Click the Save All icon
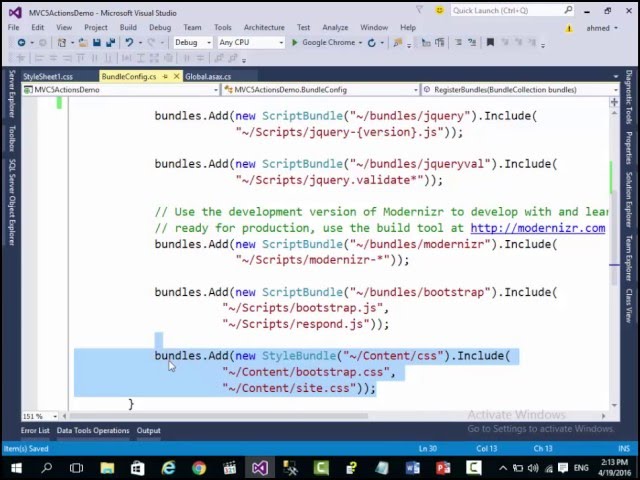Image resolution: width=640 pixels, height=480 pixels. pos(110,42)
